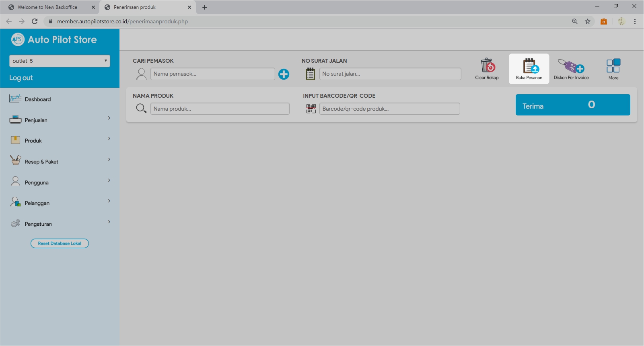Open Buka Pesanan order icon
The image size is (644, 346).
529,66
